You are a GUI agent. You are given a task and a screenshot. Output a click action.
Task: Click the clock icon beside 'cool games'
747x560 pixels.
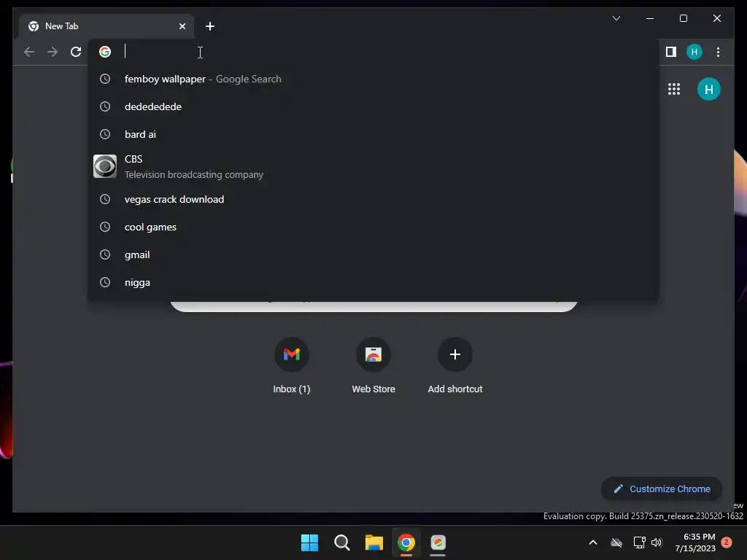[x=105, y=227]
